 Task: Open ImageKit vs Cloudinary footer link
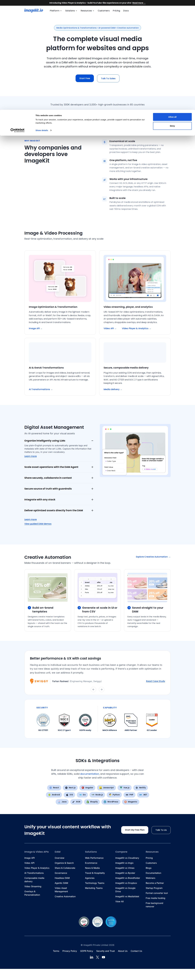pyautogui.click(x=127, y=858)
